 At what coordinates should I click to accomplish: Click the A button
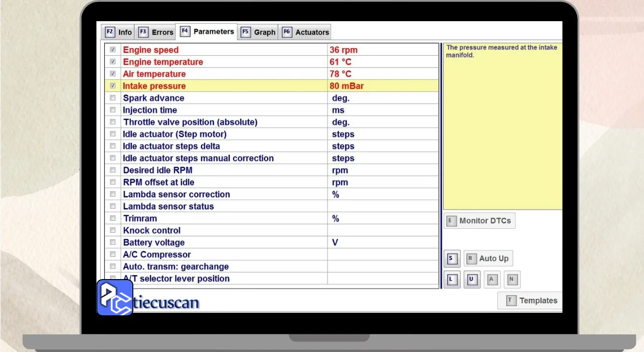click(492, 280)
